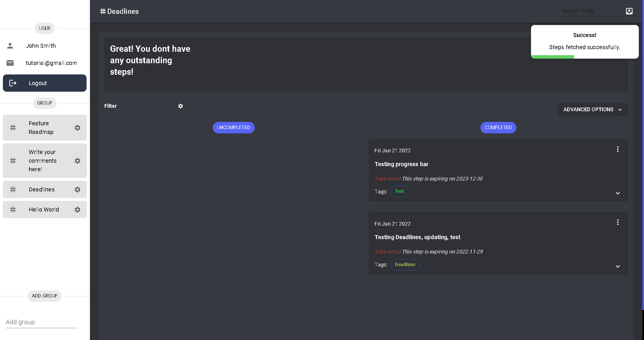This screenshot has width=644, height=340.
Task: Open the three-dot menu on Testing Deadlines card
Action: tap(618, 222)
